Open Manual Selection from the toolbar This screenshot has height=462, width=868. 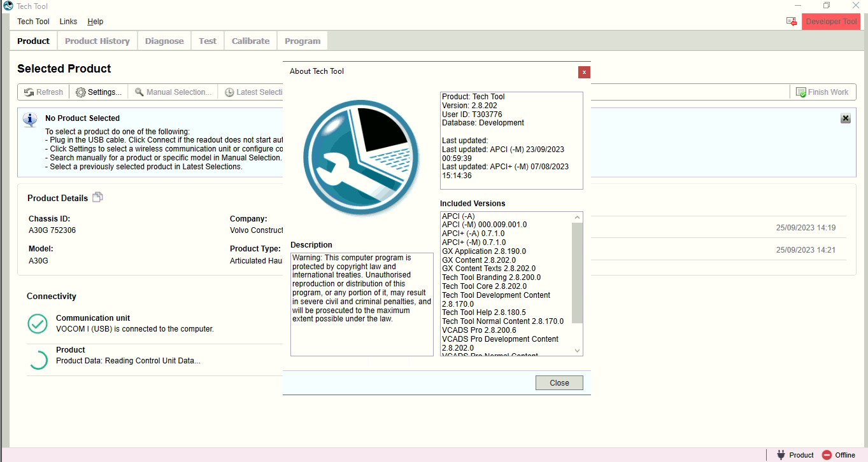coord(173,92)
